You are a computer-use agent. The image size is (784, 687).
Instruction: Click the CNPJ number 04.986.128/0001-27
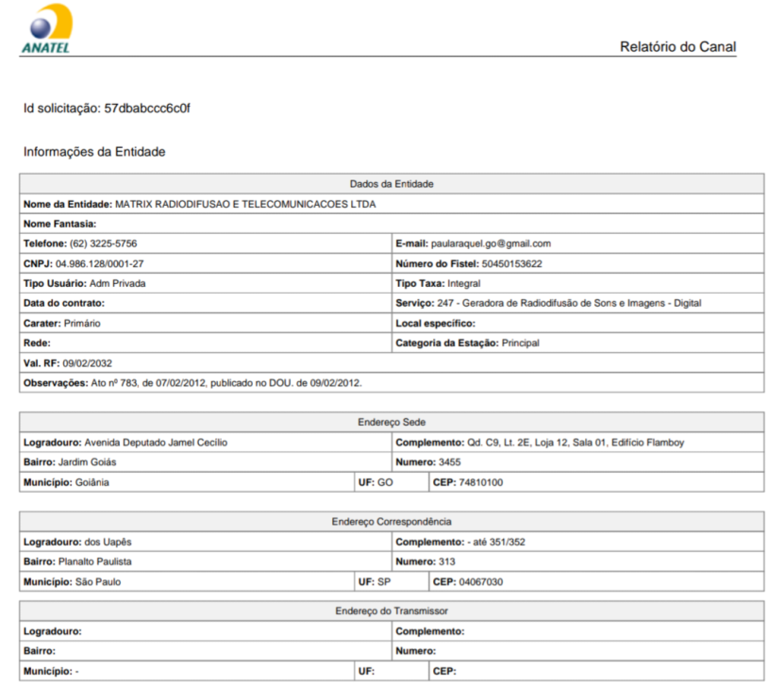tap(99, 263)
